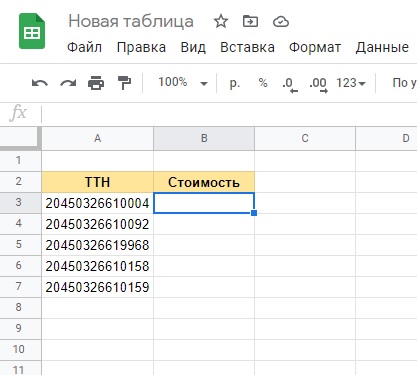Select cell containing 20450326610092
Viewport: 417px width, 375px height.
pyautogui.click(x=97, y=224)
